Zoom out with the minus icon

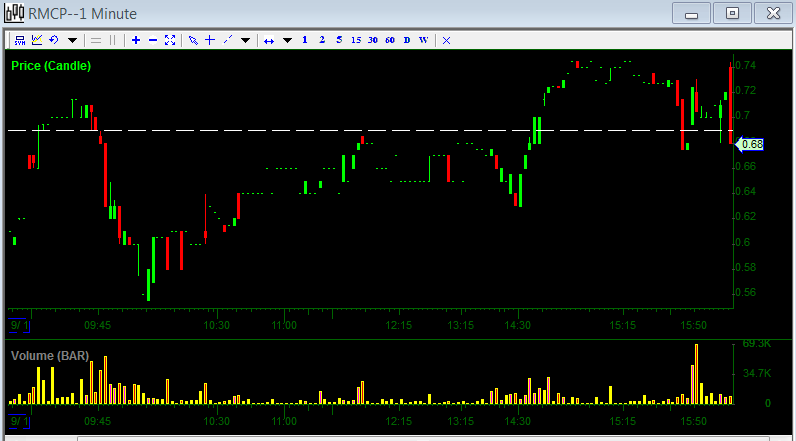coord(152,40)
